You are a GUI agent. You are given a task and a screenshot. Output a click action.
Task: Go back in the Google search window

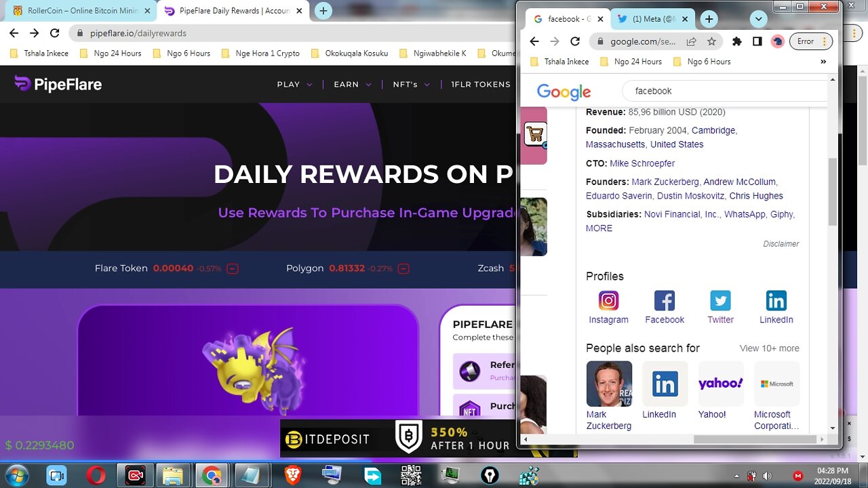(x=534, y=41)
